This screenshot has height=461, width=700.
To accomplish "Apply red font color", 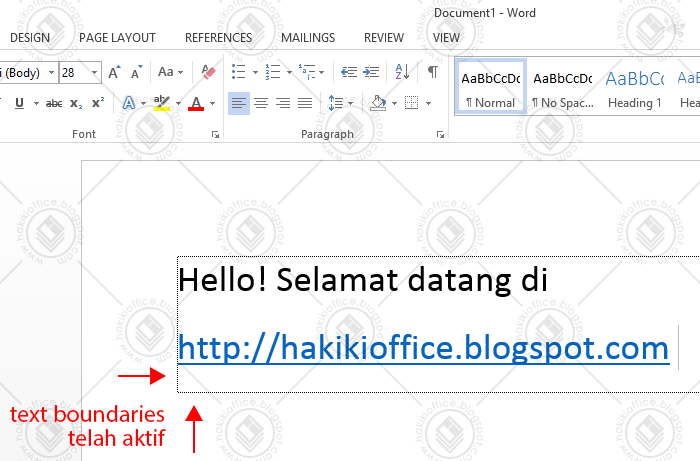I will tap(196, 104).
